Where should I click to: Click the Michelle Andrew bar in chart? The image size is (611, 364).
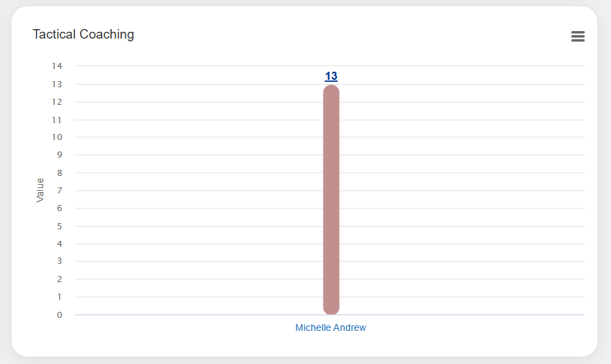(x=331, y=200)
